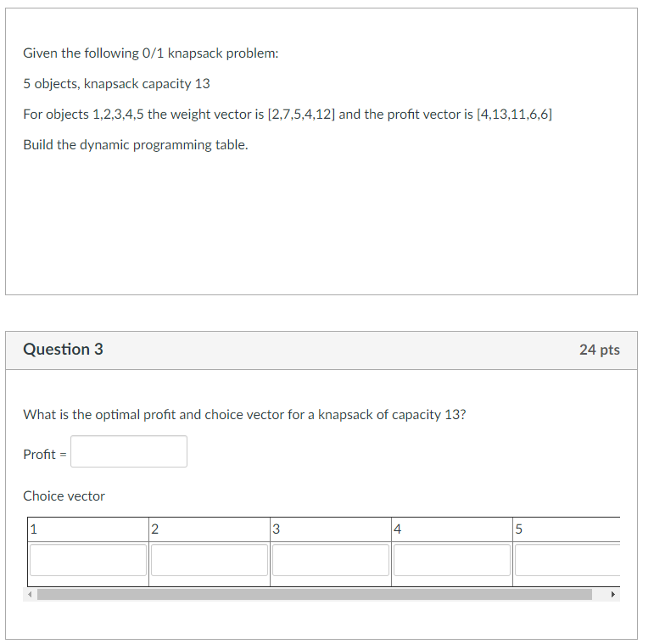The image size is (654, 644).
Task: Select the choice vector input under column 5
Action: tap(567, 560)
